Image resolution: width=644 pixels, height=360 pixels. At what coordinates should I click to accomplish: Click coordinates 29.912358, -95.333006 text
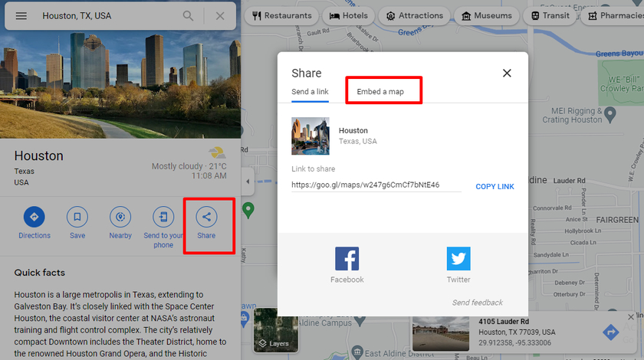514,342
